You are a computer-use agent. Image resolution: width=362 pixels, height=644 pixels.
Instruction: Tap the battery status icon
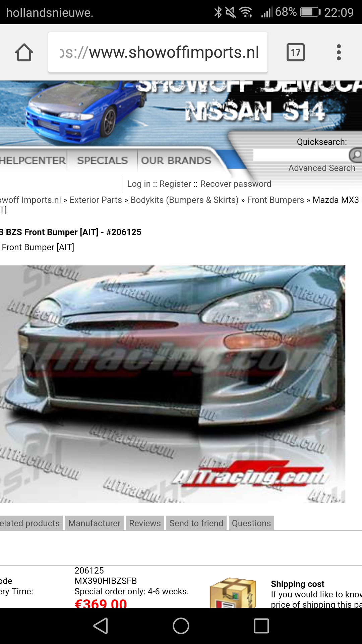(310, 12)
